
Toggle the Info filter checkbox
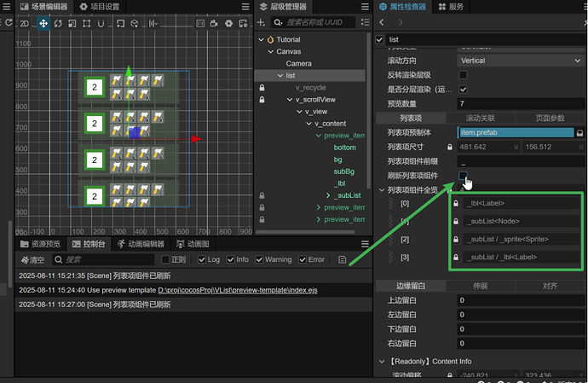pyautogui.click(x=231, y=259)
